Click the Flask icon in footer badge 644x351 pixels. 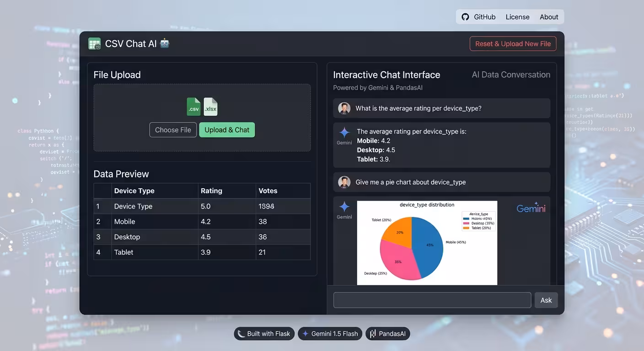click(x=241, y=334)
